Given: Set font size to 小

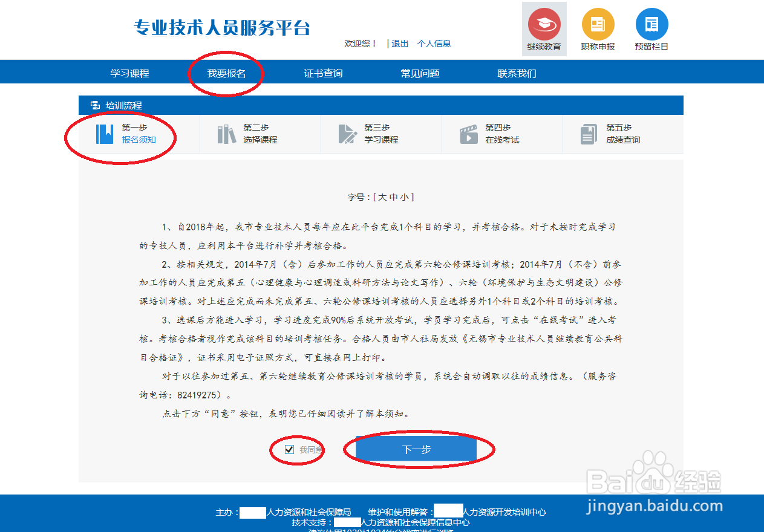Looking at the screenshot, I should click(x=403, y=197).
